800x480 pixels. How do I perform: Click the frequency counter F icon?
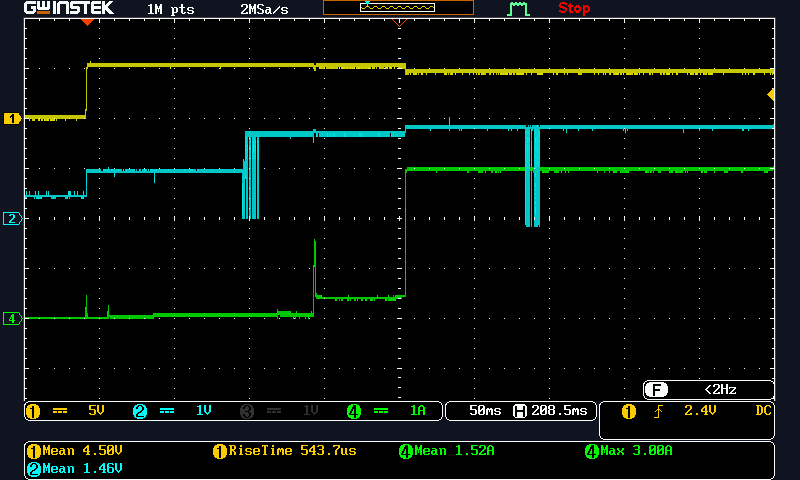pos(656,390)
